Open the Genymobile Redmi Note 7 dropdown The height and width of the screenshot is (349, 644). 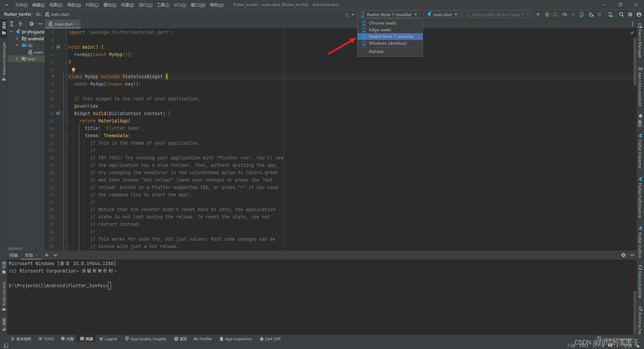[x=497, y=14]
